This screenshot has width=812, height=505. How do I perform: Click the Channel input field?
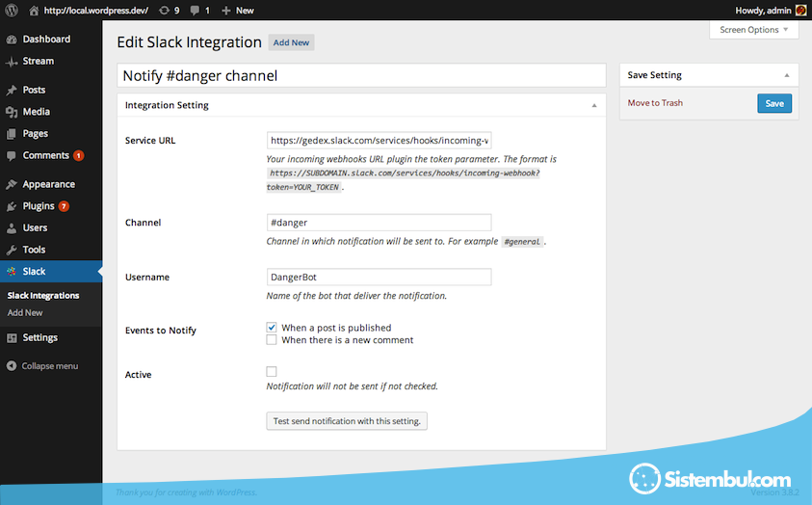click(x=379, y=223)
